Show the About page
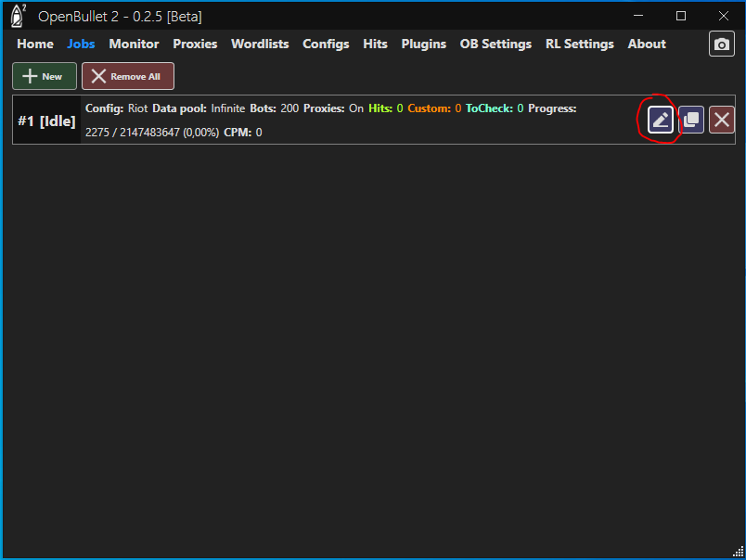Viewport: 746px width, 560px height. 647,45
